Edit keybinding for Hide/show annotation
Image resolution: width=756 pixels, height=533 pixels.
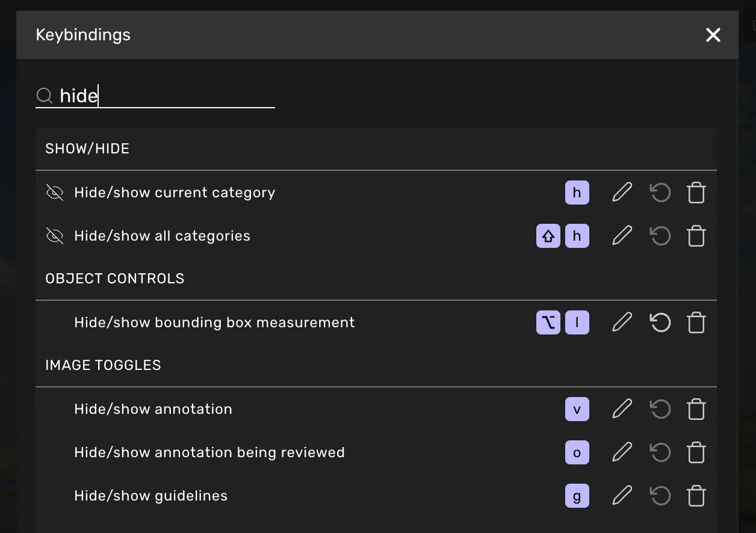622,409
